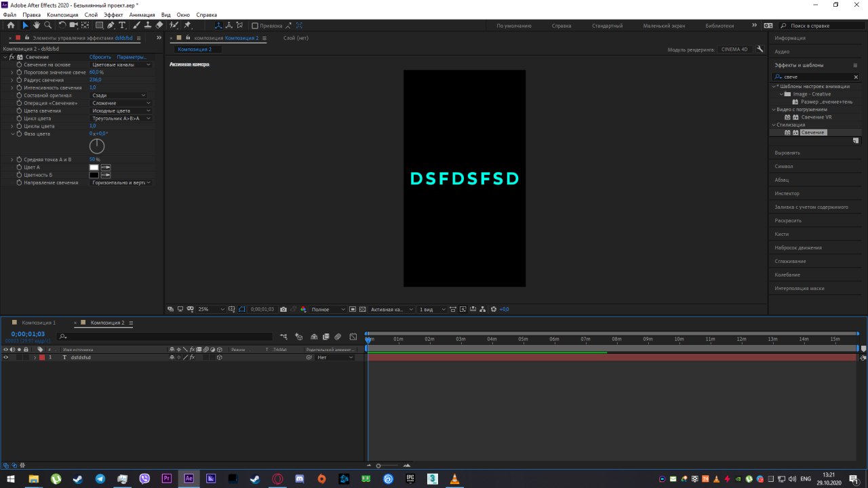
Task: Click the Цветность Б black swatch
Action: click(94, 175)
